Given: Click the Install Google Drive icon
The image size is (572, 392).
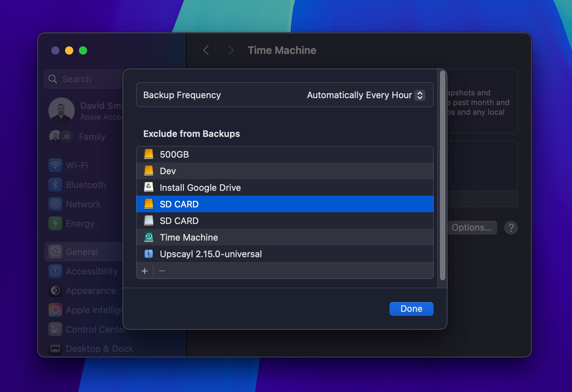Looking at the screenshot, I should (149, 187).
